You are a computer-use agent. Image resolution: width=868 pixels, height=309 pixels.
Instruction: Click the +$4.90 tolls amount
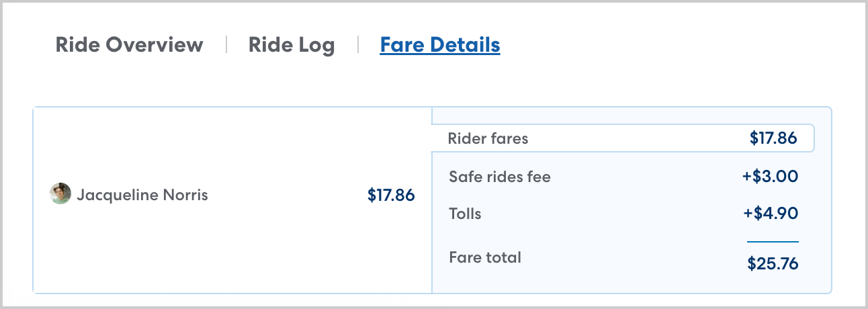pos(770,214)
